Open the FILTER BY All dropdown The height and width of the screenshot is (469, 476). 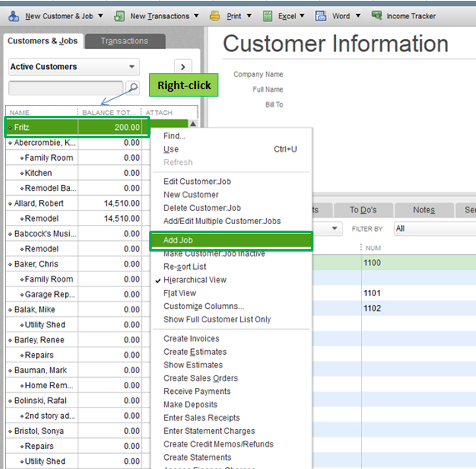pyautogui.click(x=434, y=228)
